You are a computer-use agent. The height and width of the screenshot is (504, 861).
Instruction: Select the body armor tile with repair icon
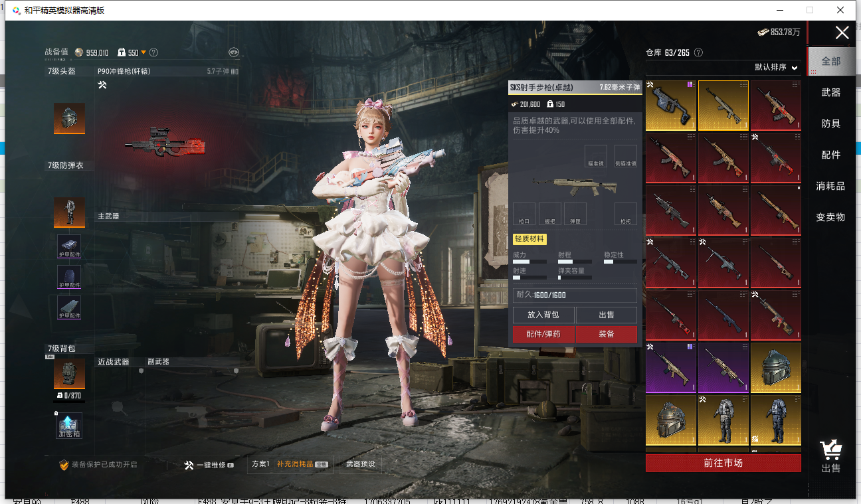(x=723, y=420)
